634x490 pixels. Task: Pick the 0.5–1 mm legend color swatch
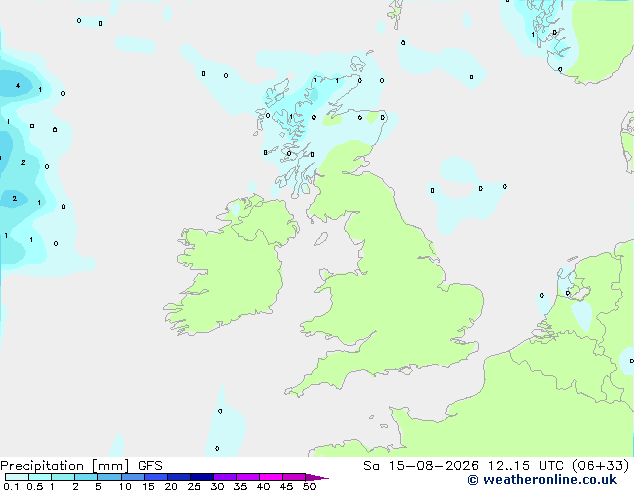[40, 477]
